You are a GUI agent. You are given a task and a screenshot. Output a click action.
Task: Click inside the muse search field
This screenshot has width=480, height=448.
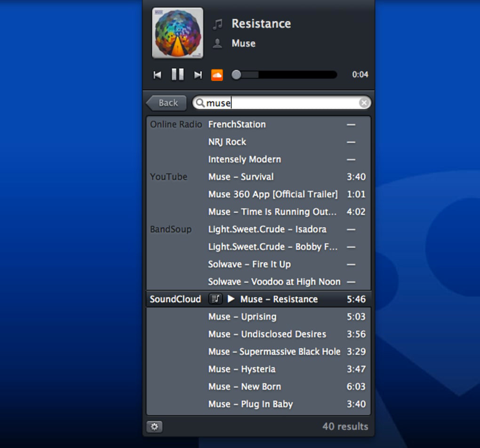click(x=281, y=103)
